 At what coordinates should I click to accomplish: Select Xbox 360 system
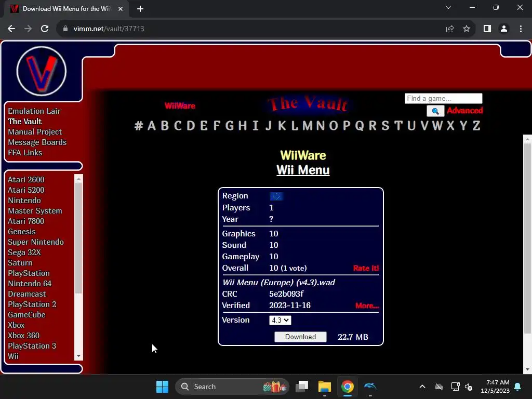23,335
